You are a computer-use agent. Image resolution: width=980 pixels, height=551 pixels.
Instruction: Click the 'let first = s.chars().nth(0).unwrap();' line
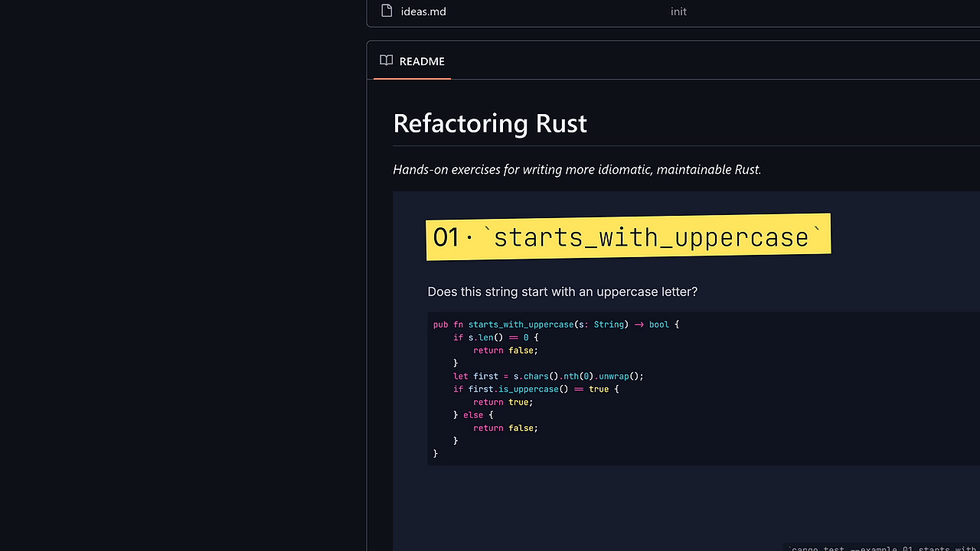[x=548, y=377]
